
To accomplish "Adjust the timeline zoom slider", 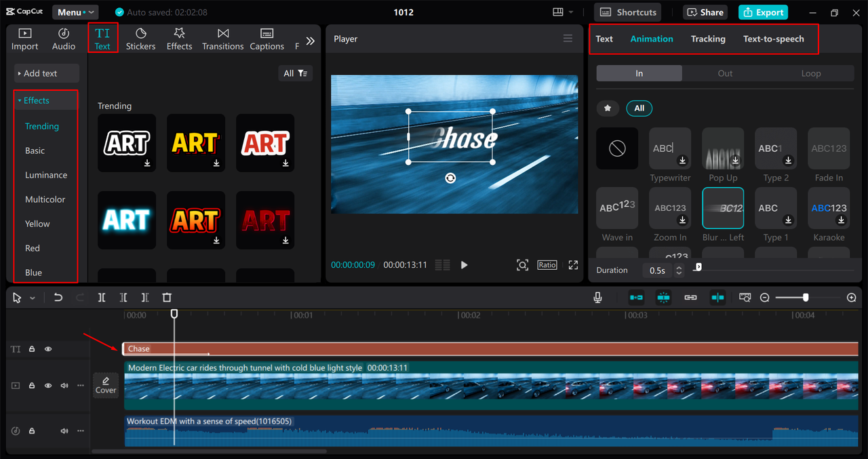I will point(806,298).
